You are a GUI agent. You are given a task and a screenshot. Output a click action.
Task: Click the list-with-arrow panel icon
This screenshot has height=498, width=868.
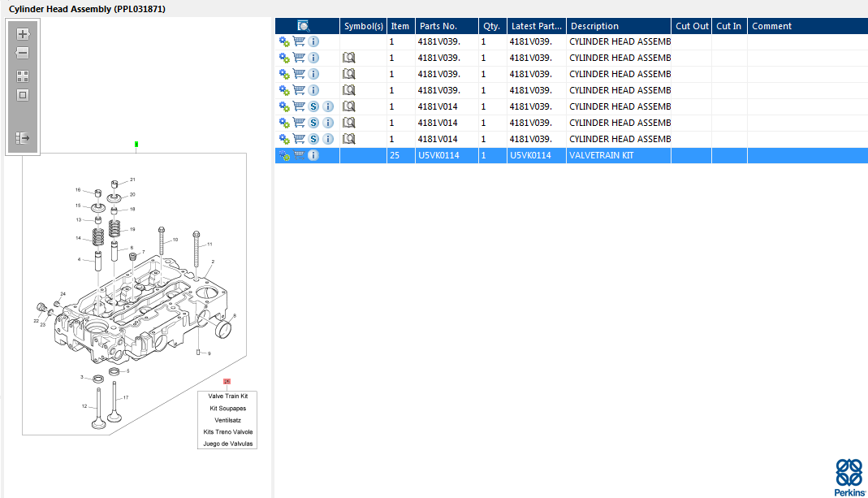pos(23,138)
